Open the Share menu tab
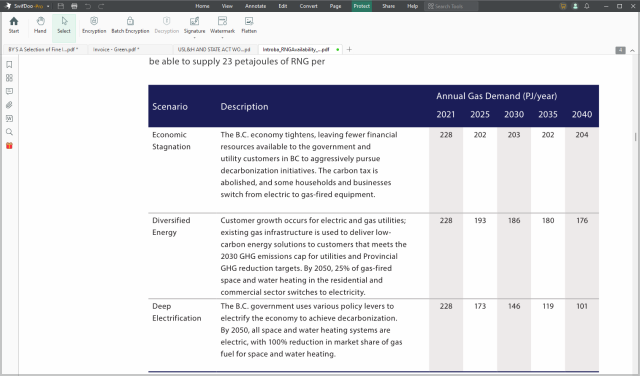640x376 pixels. tap(389, 6)
